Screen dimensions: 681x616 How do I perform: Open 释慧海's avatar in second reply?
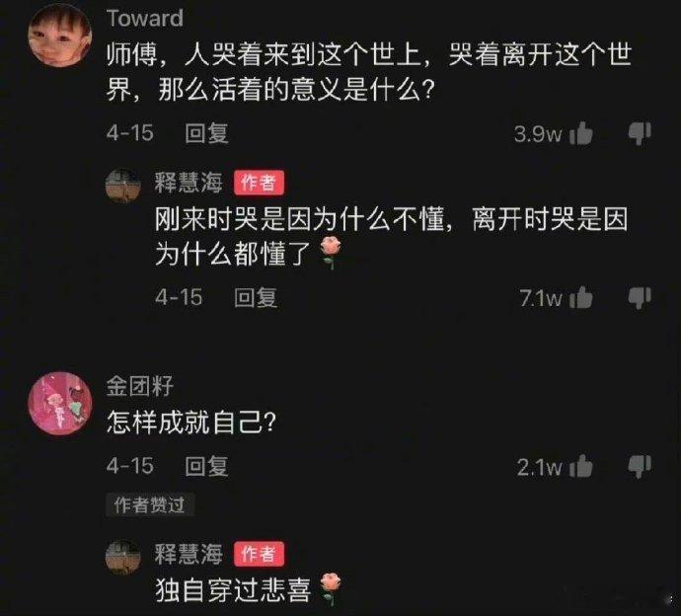123,558
